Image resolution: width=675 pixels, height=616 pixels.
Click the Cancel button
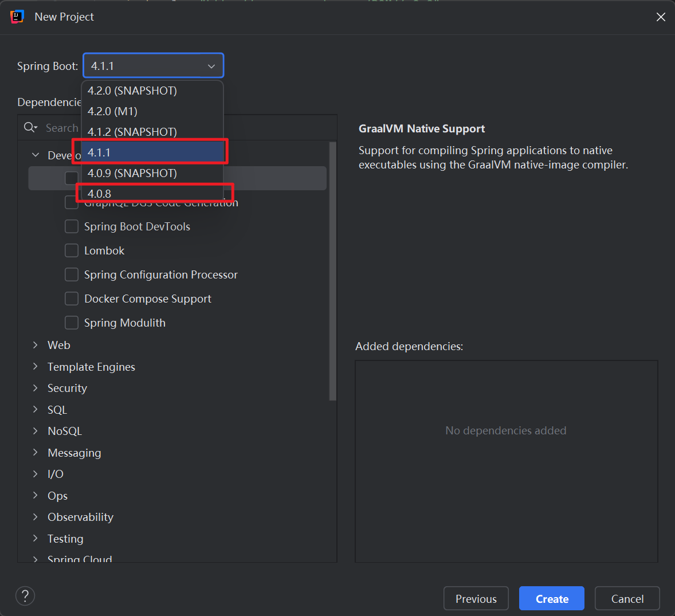tap(627, 599)
